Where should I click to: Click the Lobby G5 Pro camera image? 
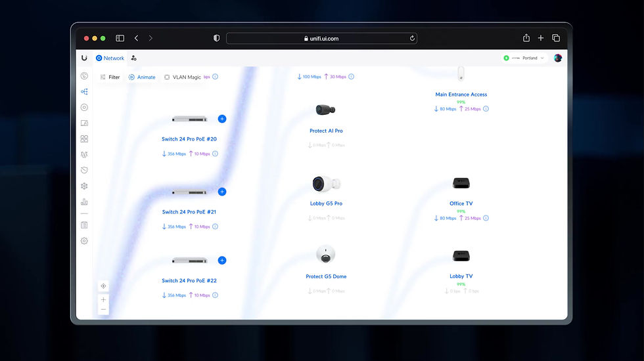[x=326, y=184]
